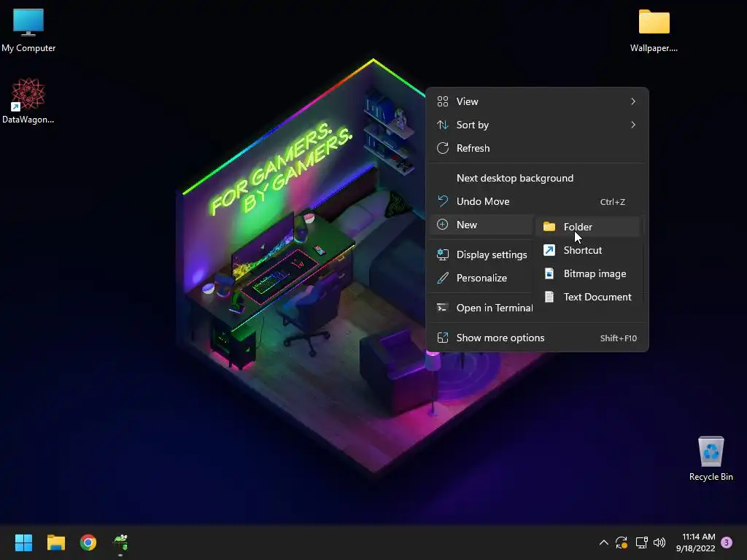Open network status tray icon

(x=641, y=542)
